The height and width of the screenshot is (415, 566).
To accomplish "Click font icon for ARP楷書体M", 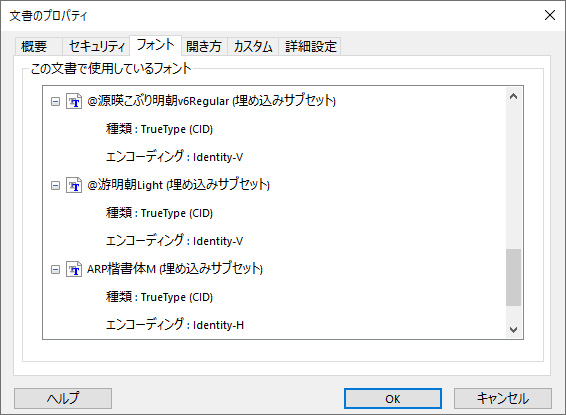I will click(x=74, y=269).
